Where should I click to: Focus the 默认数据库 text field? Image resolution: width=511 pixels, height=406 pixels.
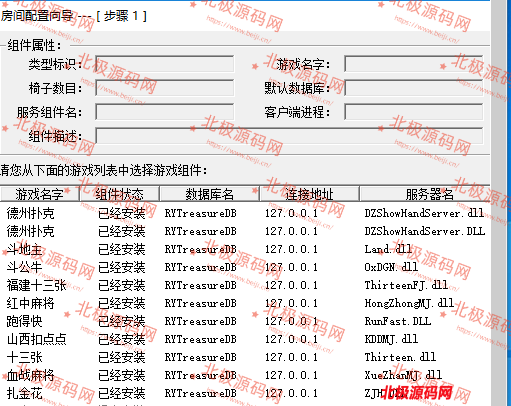(414, 88)
